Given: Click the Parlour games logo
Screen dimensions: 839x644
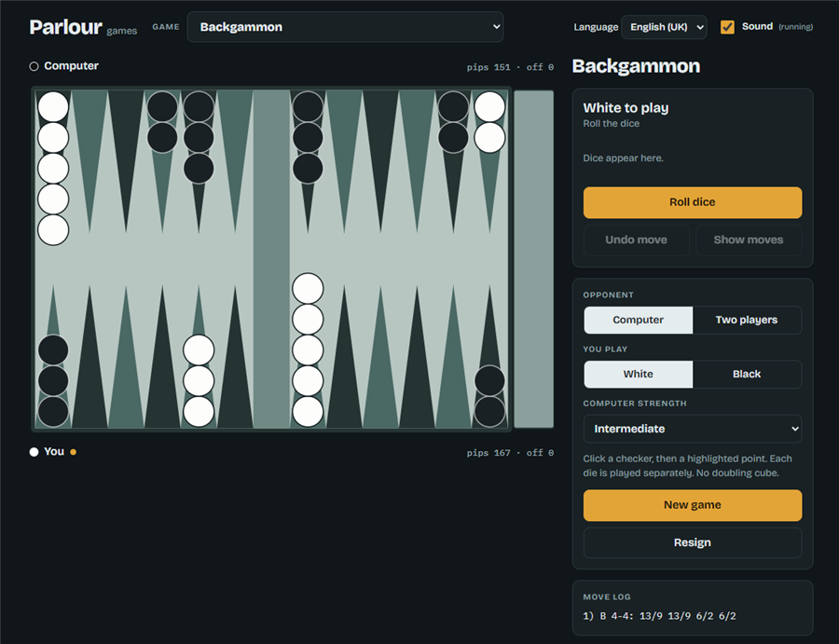Looking at the screenshot, I should tap(83, 27).
